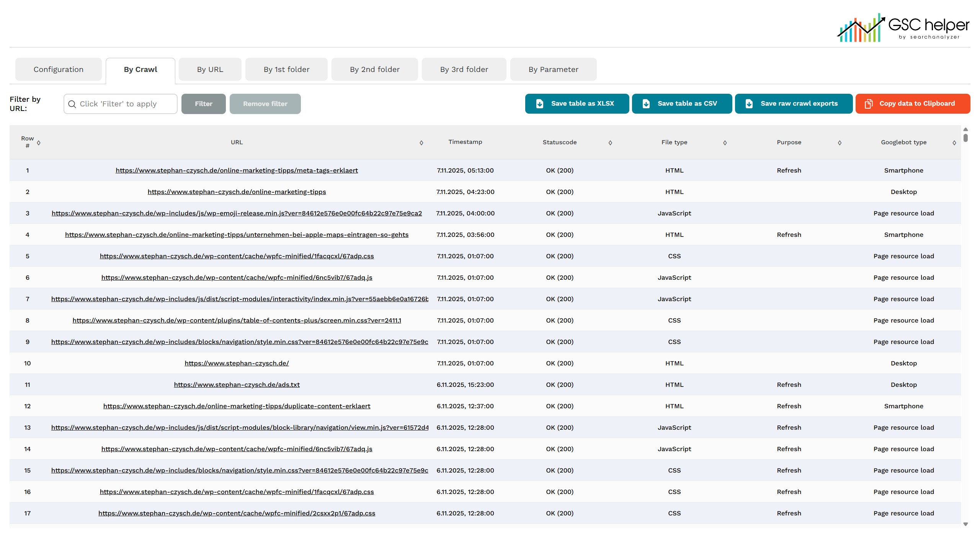Click the download icon on Save table as CSV

click(x=646, y=104)
